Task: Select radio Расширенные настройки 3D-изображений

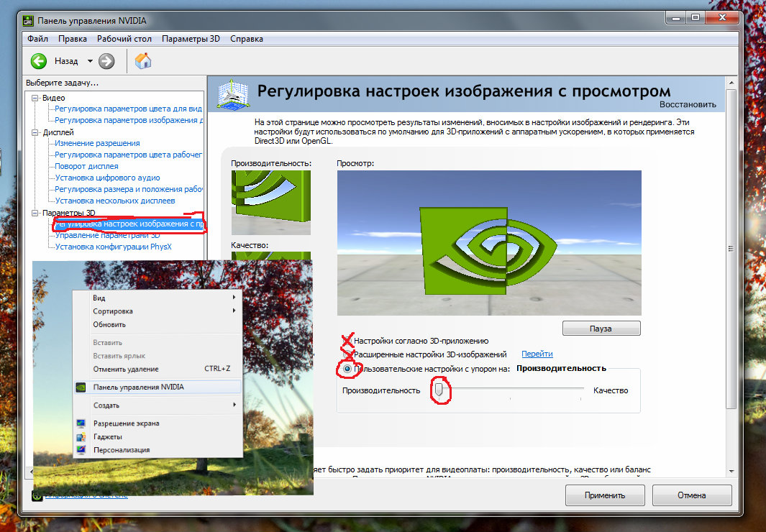Action: 347,354
